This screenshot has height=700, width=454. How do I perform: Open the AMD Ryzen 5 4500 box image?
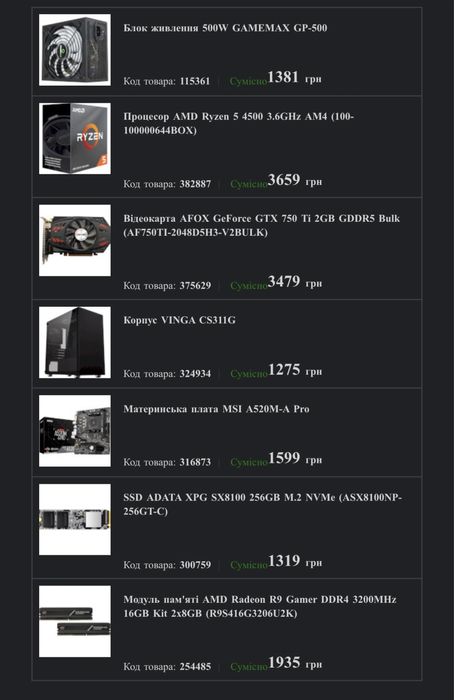coord(75,138)
